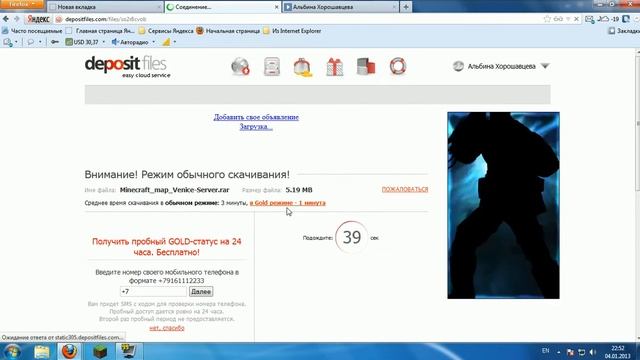Open Главная страница Ян... bookmark

(x=100, y=31)
